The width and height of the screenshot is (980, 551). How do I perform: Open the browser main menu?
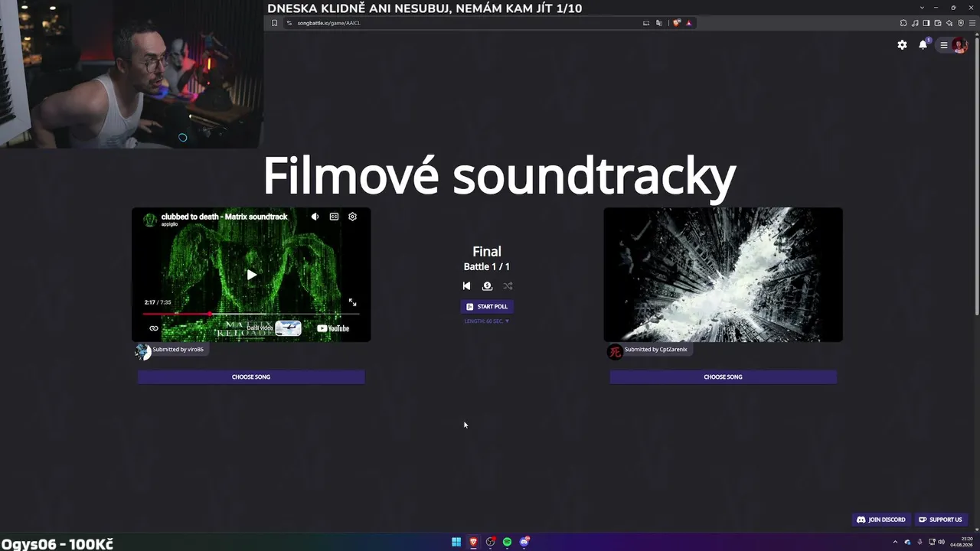972,23
